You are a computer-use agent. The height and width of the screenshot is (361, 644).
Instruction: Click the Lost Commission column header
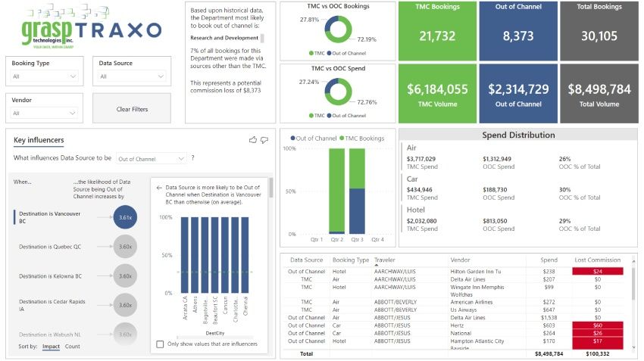(597, 260)
